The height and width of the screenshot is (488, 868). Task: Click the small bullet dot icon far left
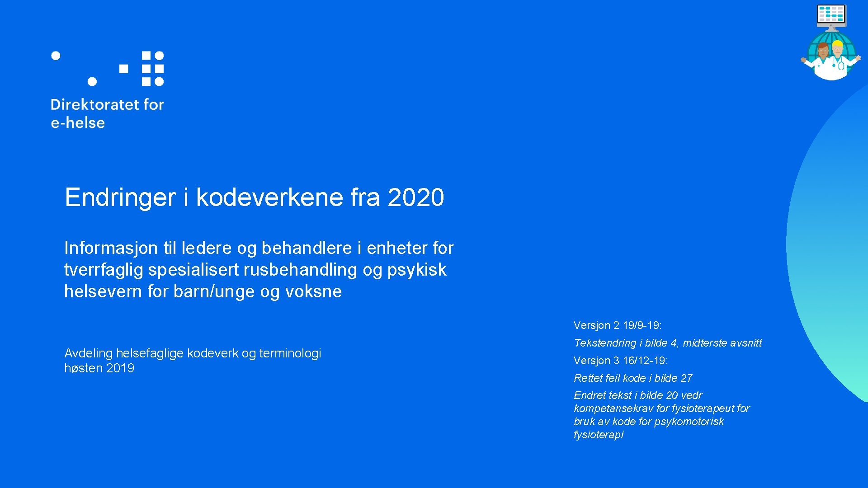(x=53, y=53)
